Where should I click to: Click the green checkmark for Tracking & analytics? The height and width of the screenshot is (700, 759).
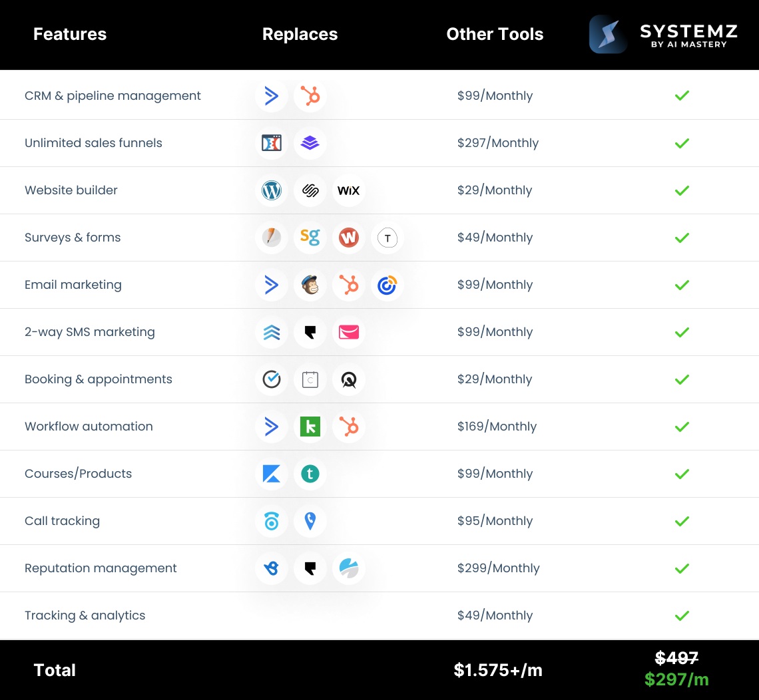coord(681,615)
